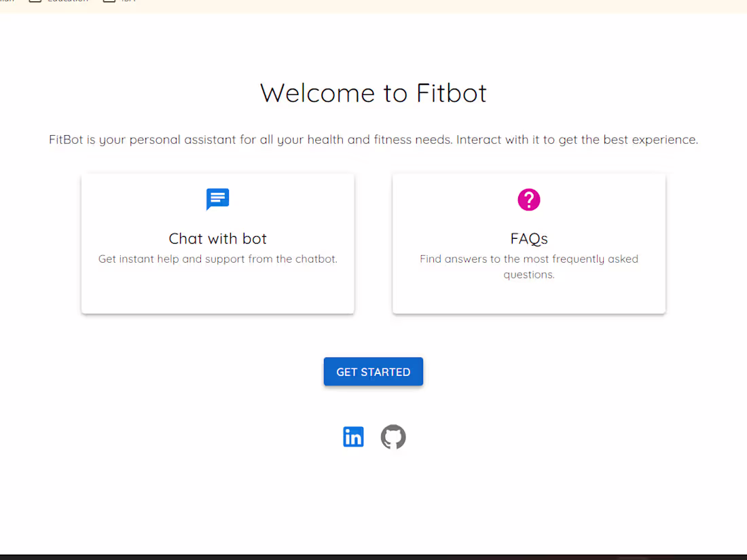Click the GitHub cat logo beside LinkedIn
747x560 pixels.
click(393, 436)
